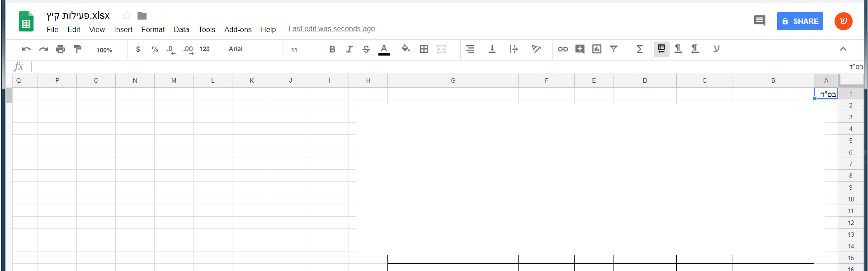Click the vertical scrollbar handle

coord(9,96)
